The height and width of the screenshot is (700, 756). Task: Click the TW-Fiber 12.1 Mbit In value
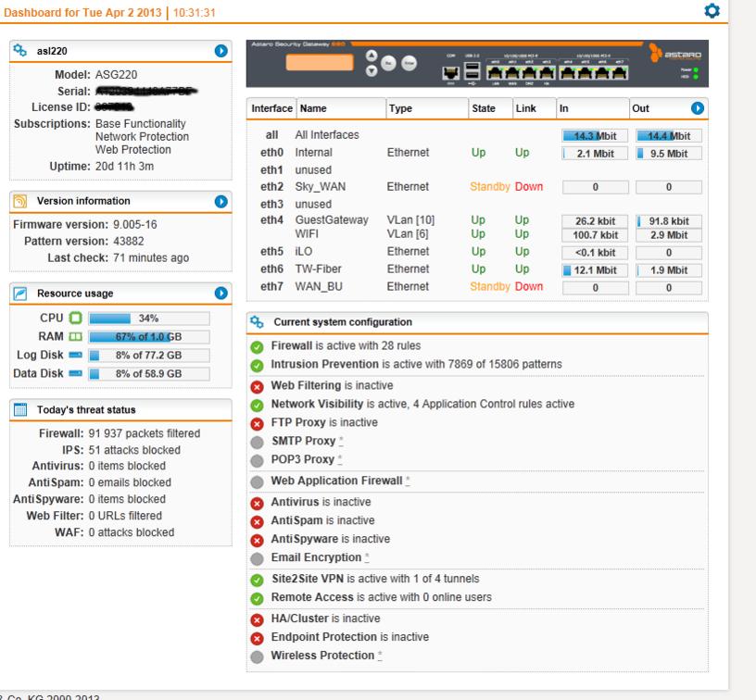595,270
